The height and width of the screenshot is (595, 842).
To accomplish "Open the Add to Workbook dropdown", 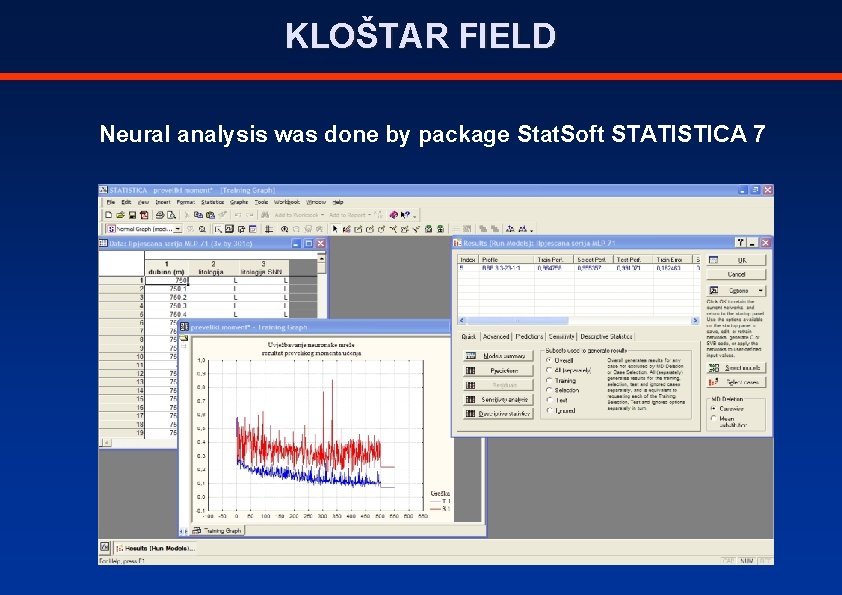I will click(322, 215).
